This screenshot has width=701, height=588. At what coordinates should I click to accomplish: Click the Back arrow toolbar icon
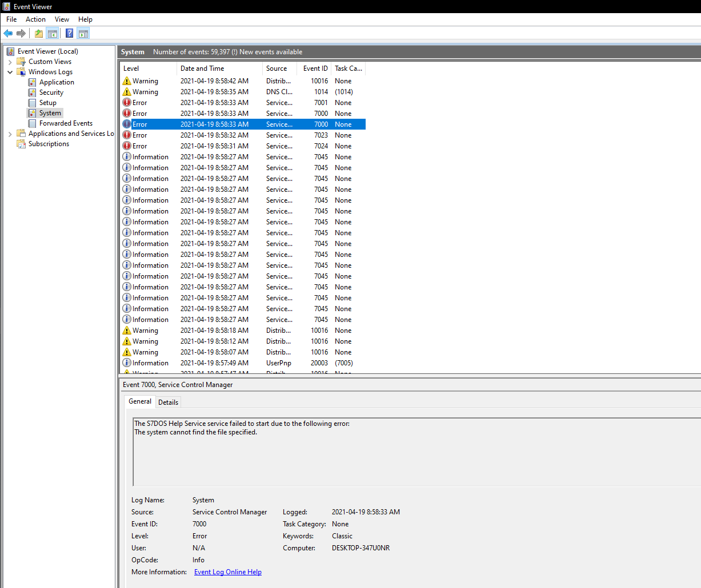coord(8,33)
